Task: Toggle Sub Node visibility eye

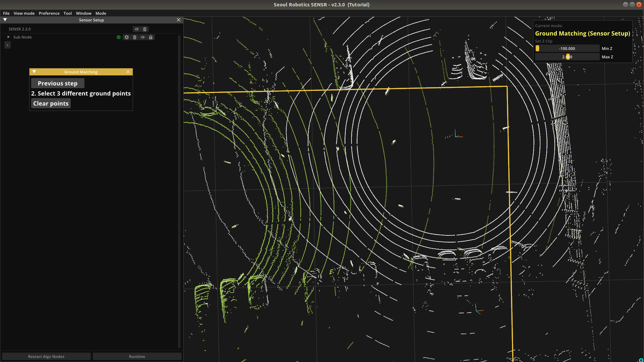Action: tap(143, 37)
